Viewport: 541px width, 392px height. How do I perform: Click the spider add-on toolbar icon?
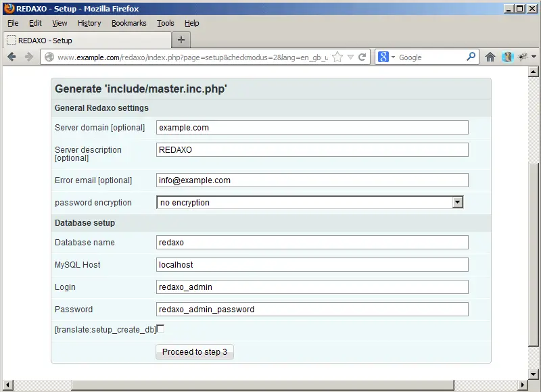523,57
